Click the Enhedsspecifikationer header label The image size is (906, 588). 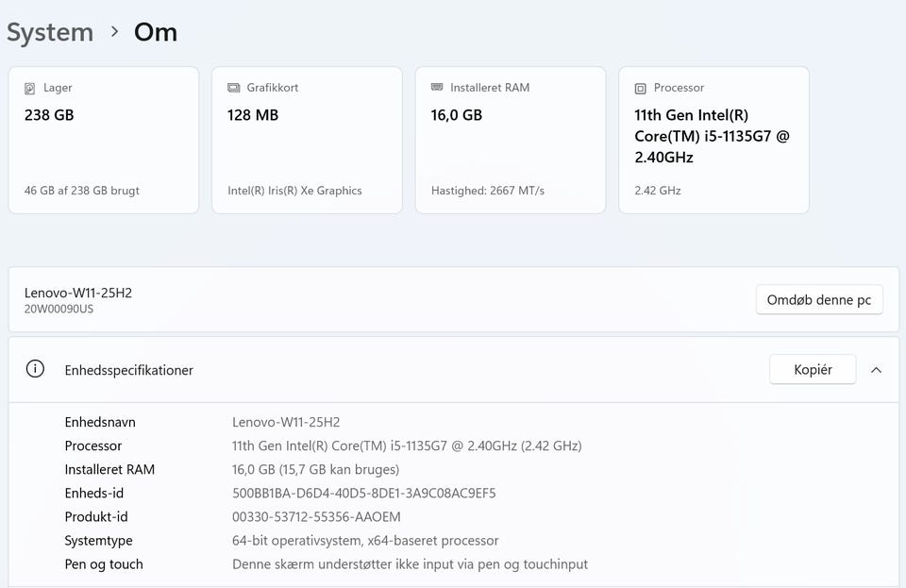coord(129,370)
